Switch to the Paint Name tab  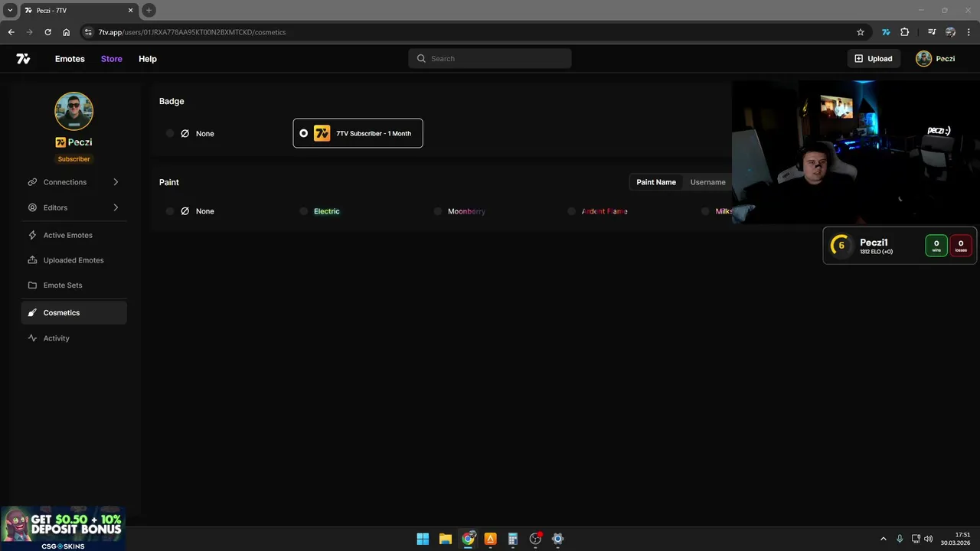pyautogui.click(x=656, y=182)
